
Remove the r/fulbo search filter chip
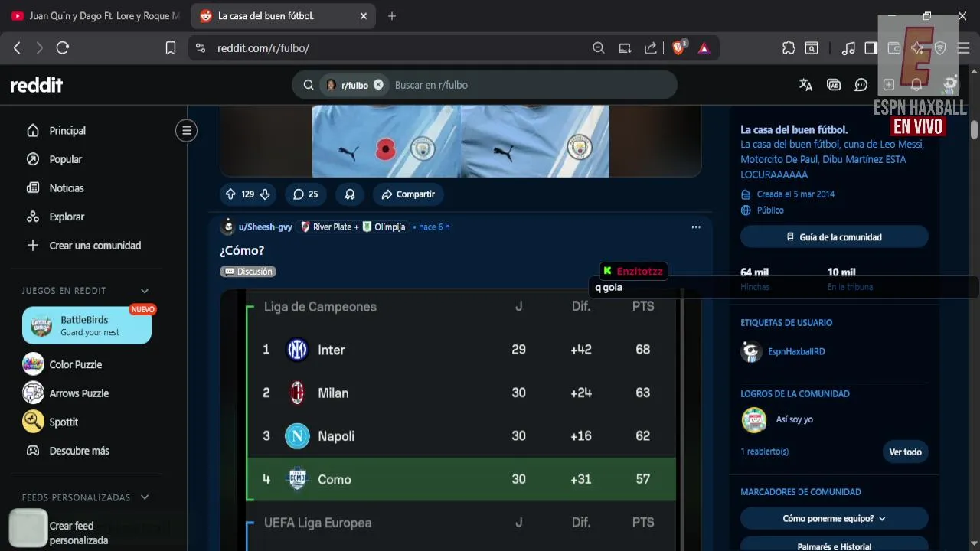(x=378, y=85)
